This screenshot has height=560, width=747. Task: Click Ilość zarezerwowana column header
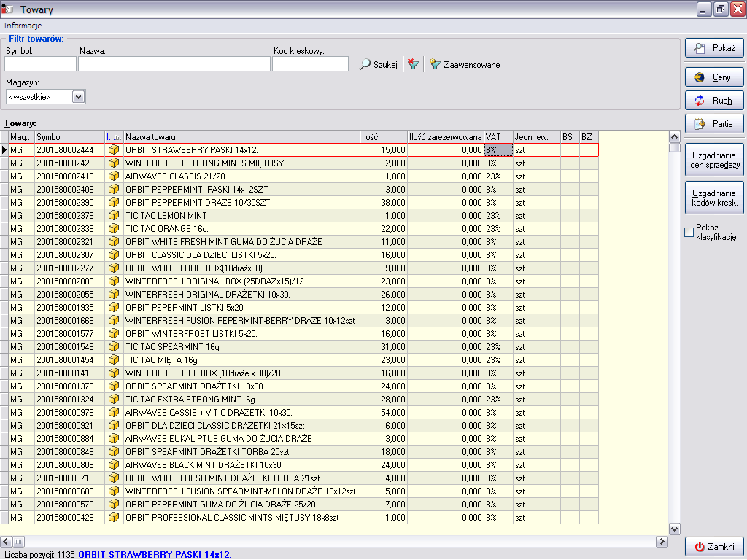coord(446,137)
